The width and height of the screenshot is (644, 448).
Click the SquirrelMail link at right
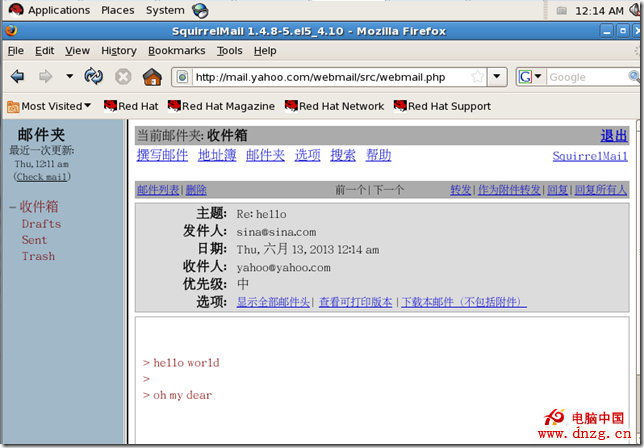pyautogui.click(x=590, y=156)
